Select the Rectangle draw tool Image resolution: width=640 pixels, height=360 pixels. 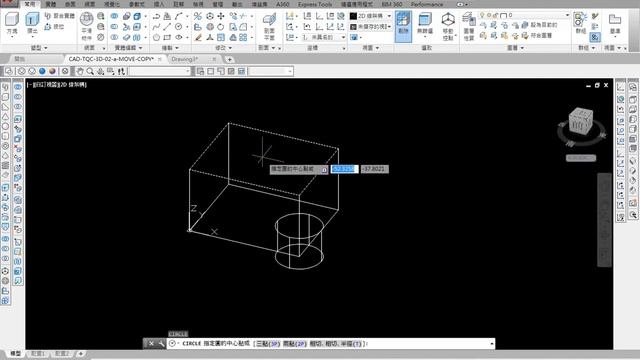tap(167, 37)
